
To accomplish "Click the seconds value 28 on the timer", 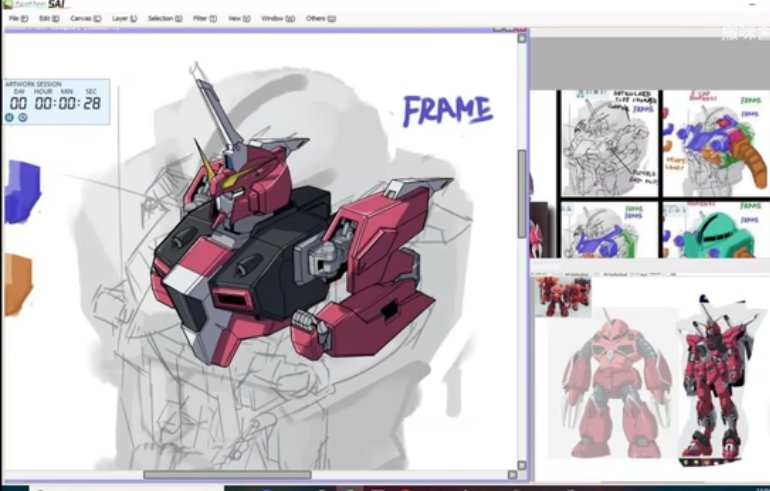I will [x=92, y=103].
